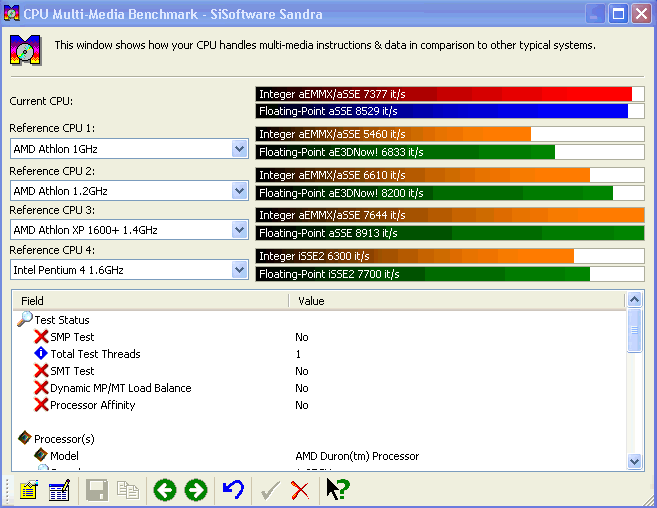Click the list scrollbar down arrow

634,461
